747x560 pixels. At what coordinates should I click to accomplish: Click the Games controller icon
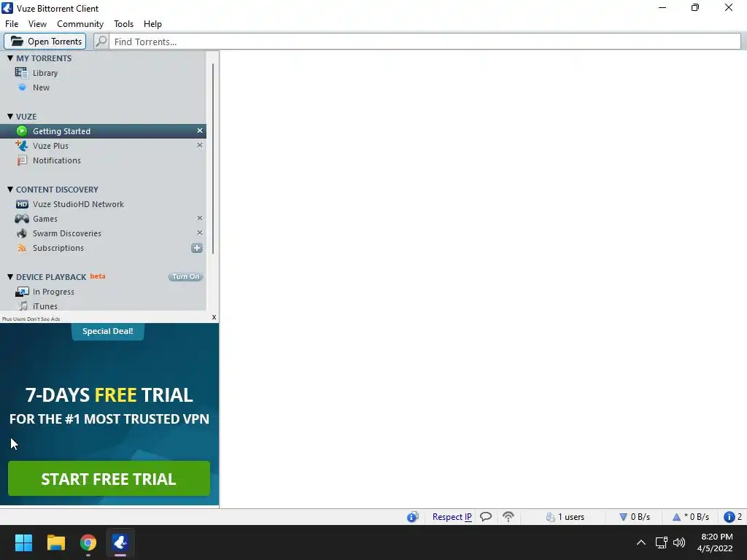tap(22, 219)
